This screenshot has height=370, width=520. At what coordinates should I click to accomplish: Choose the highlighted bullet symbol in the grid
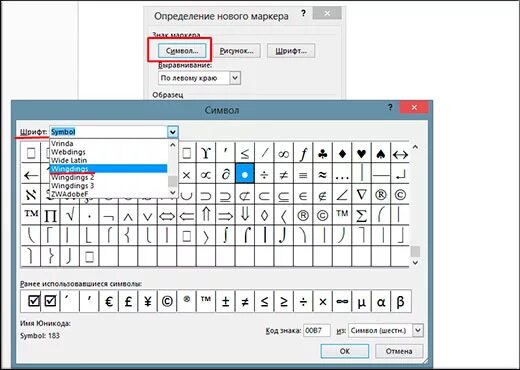(x=245, y=174)
